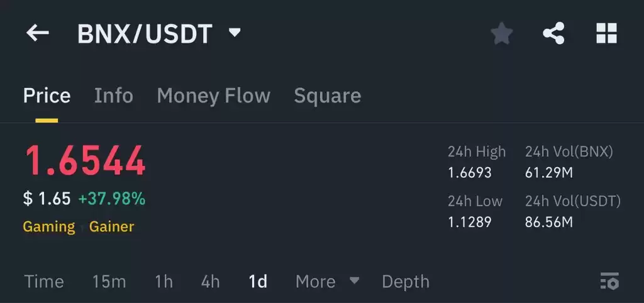This screenshot has width=644, height=303.
Task: Go back using the left arrow
Action: click(x=37, y=33)
